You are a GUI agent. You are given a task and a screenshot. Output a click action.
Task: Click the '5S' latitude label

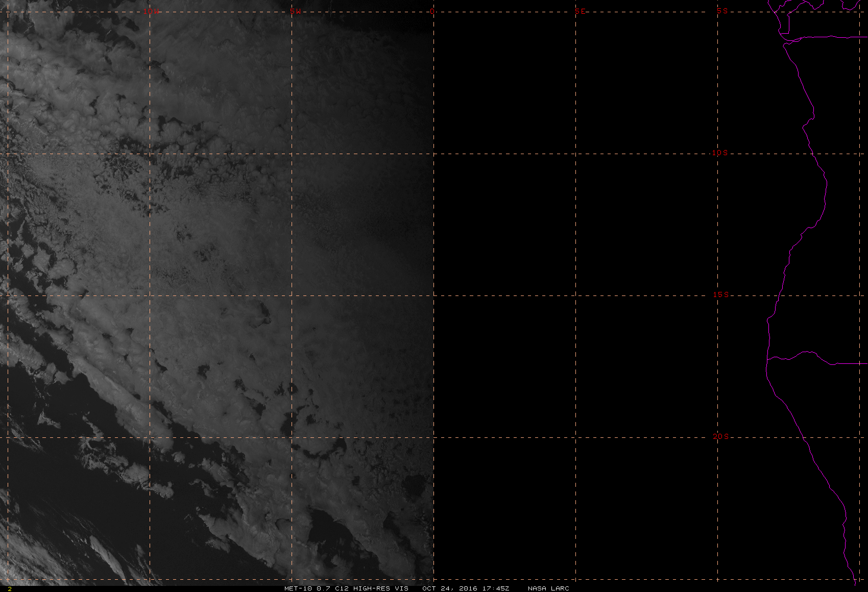[722, 11]
